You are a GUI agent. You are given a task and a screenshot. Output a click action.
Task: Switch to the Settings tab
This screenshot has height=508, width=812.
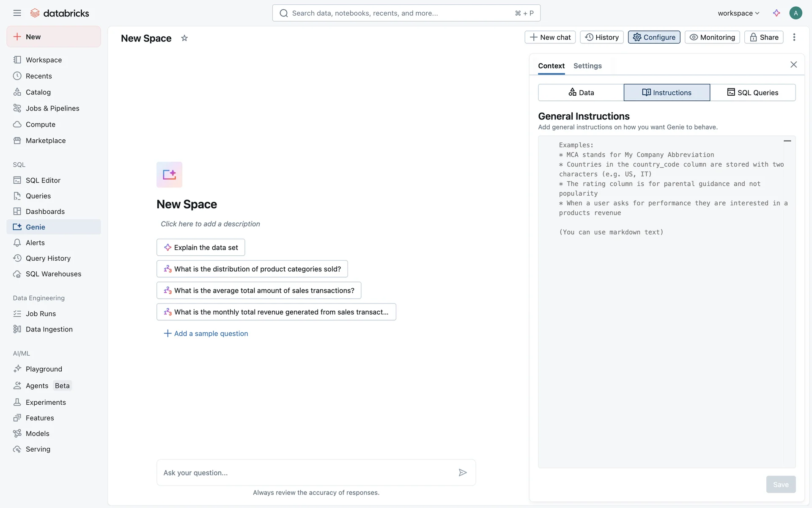587,66
